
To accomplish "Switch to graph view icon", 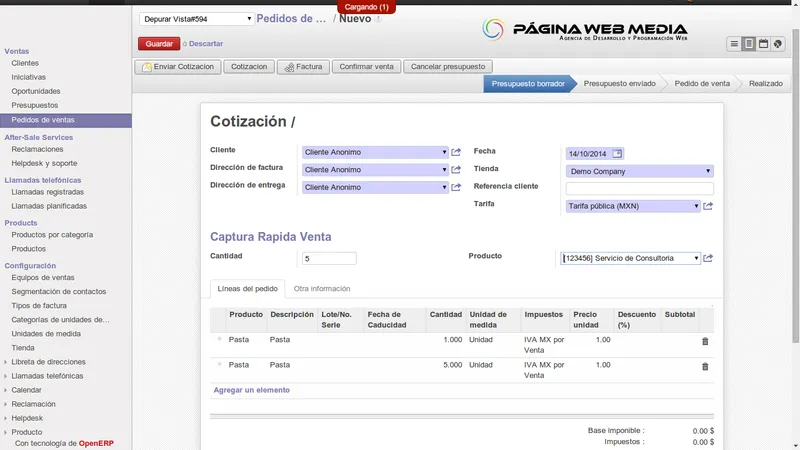I will click(778, 44).
